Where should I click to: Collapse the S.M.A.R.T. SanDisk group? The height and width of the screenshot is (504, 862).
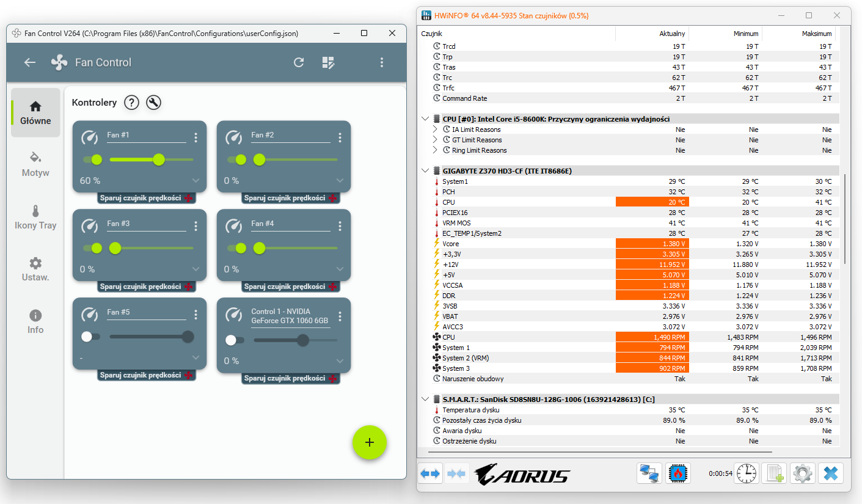[x=425, y=400]
